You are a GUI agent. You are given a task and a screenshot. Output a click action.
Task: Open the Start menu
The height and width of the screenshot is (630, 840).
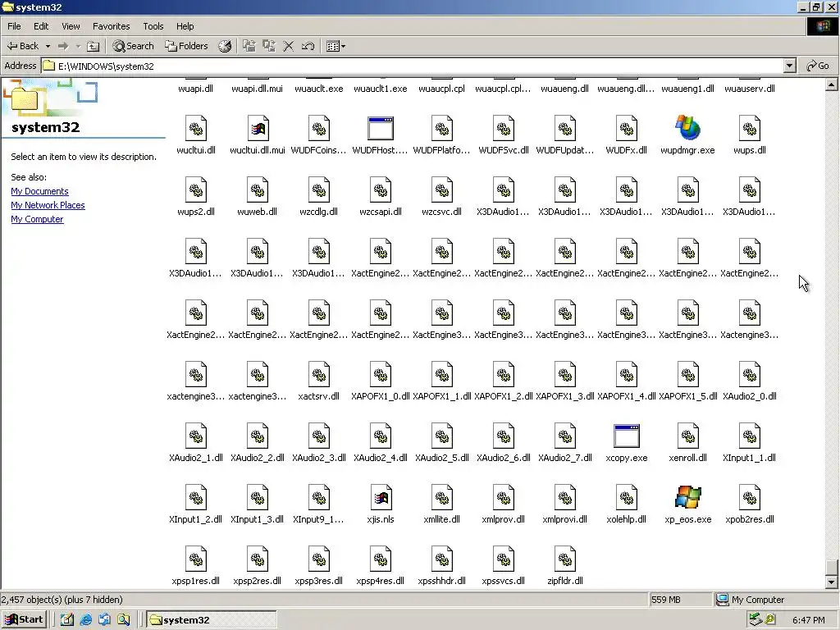[24, 620]
